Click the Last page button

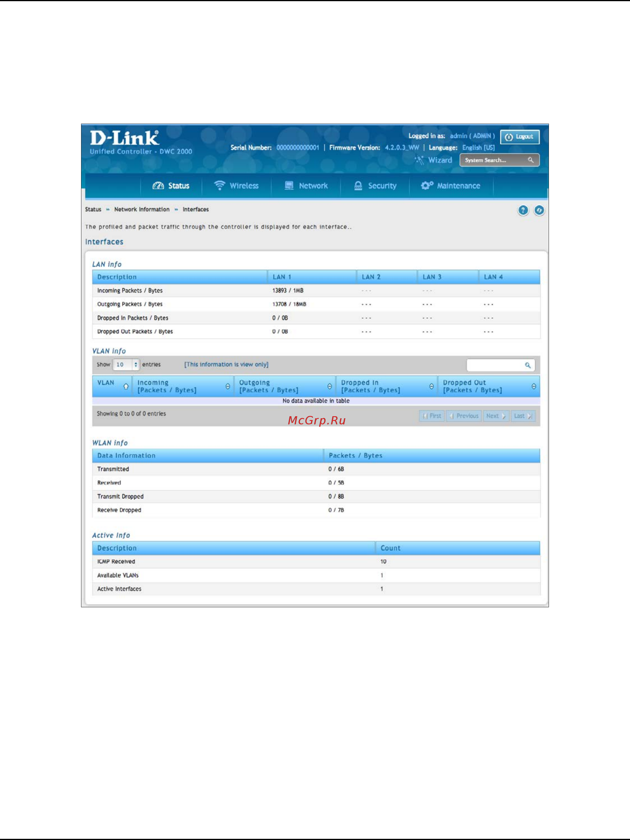523,416
